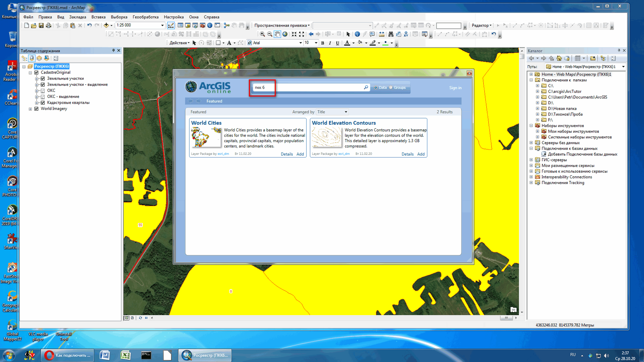The height and width of the screenshot is (362, 644).
Task: Go back to previous map extent
Action: (311, 34)
